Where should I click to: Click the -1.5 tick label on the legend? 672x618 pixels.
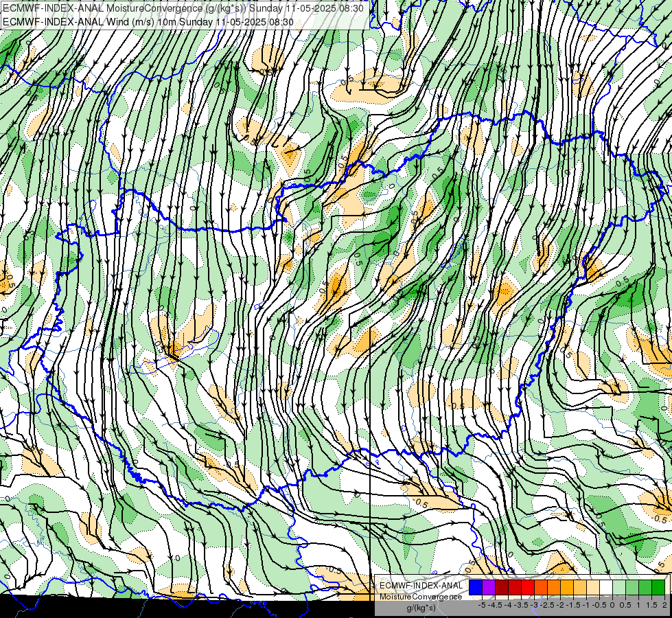(x=573, y=605)
